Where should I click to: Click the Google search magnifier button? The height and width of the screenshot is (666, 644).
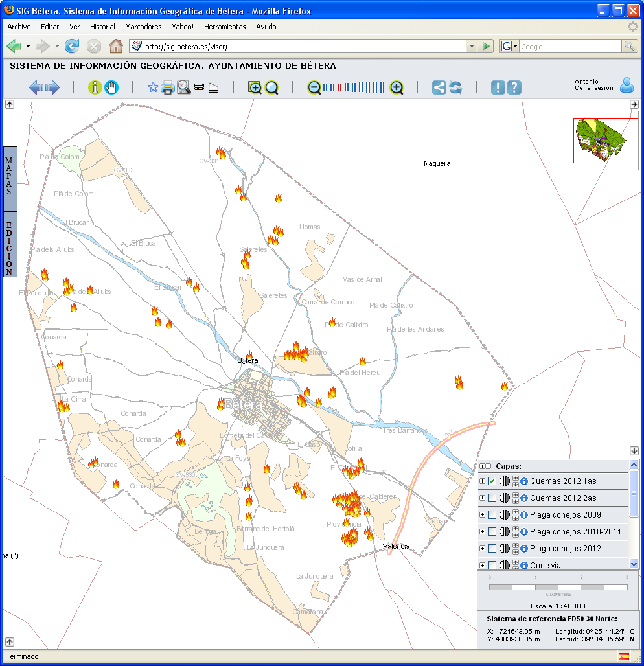(x=630, y=46)
